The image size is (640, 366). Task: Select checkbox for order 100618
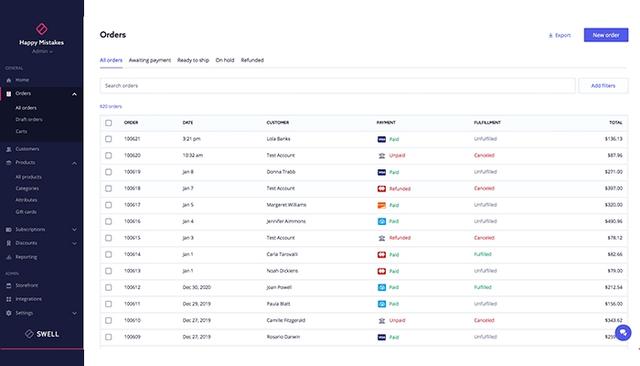click(x=108, y=189)
